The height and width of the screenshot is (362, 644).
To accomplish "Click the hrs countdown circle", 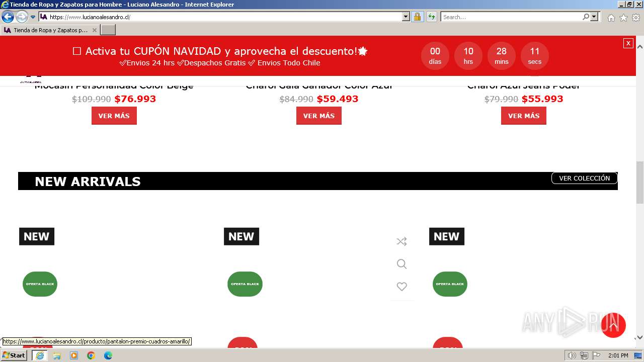I will point(468,56).
